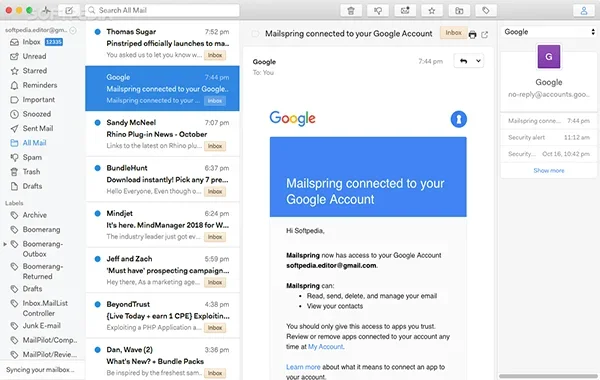Click the Search All Mail field
Screen dimensions: 600x380
pyautogui.click(x=162, y=10)
